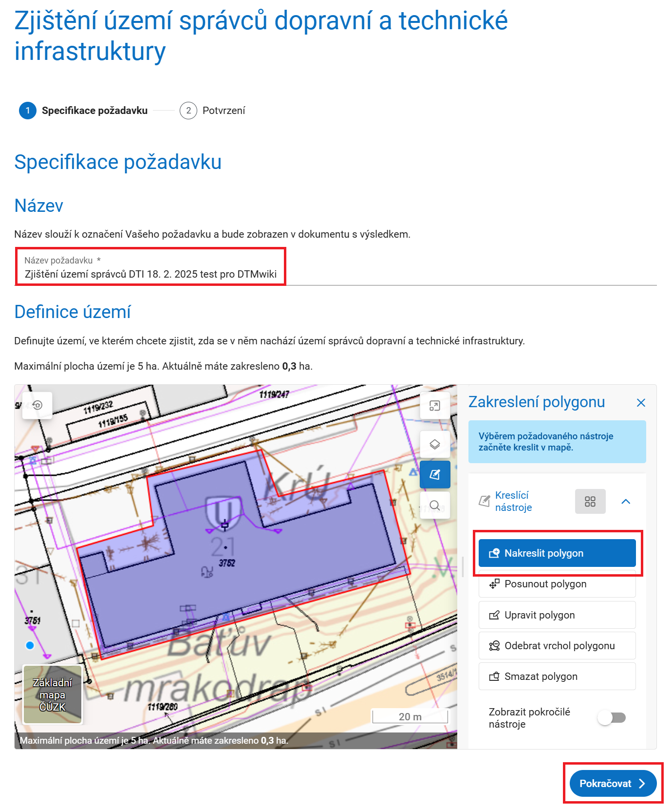Image resolution: width=672 pixels, height=807 pixels.
Task: Toggle the drawing tools map icon
Action: click(434, 474)
